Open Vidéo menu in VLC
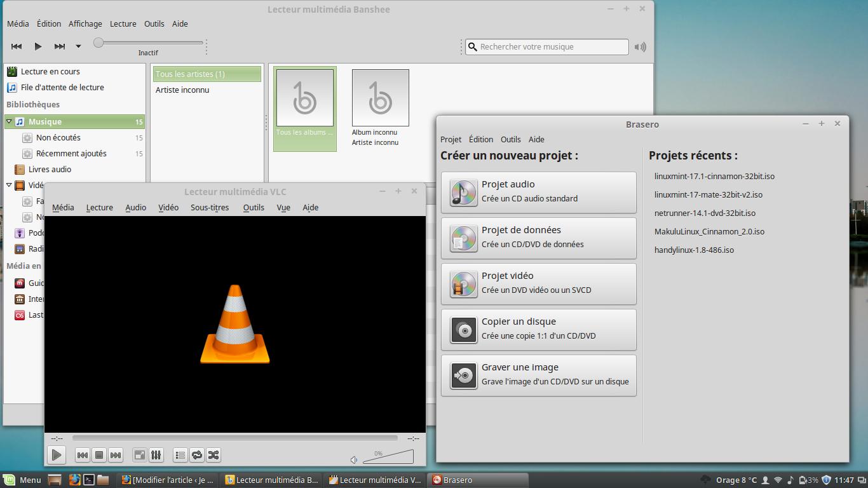868x488 pixels. point(168,207)
